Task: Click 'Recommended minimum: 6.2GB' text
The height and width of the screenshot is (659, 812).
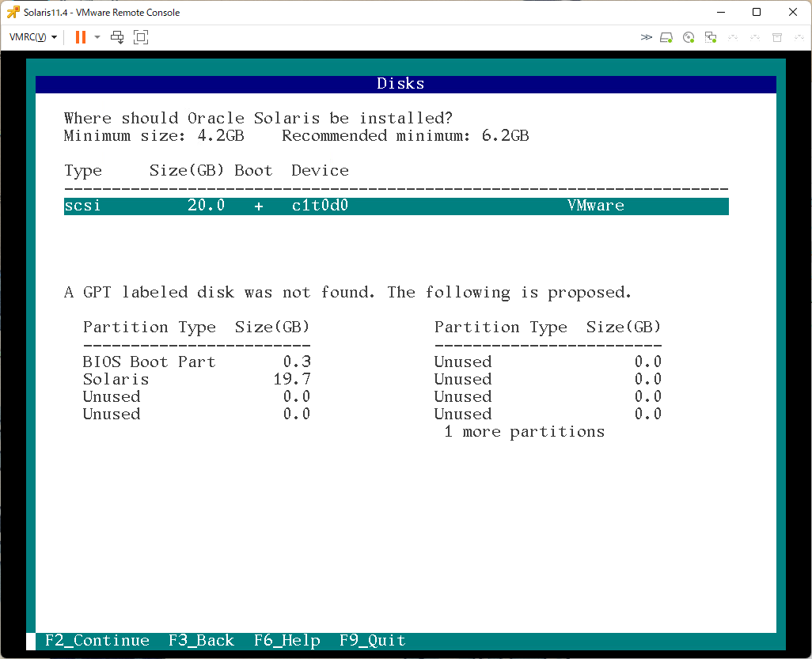Action: [405, 136]
